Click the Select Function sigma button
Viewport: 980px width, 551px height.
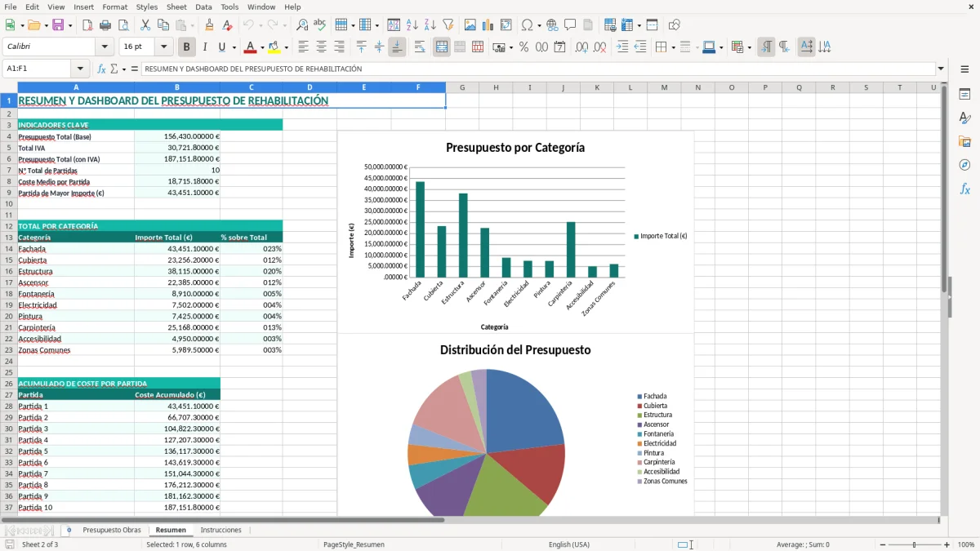tap(114, 69)
